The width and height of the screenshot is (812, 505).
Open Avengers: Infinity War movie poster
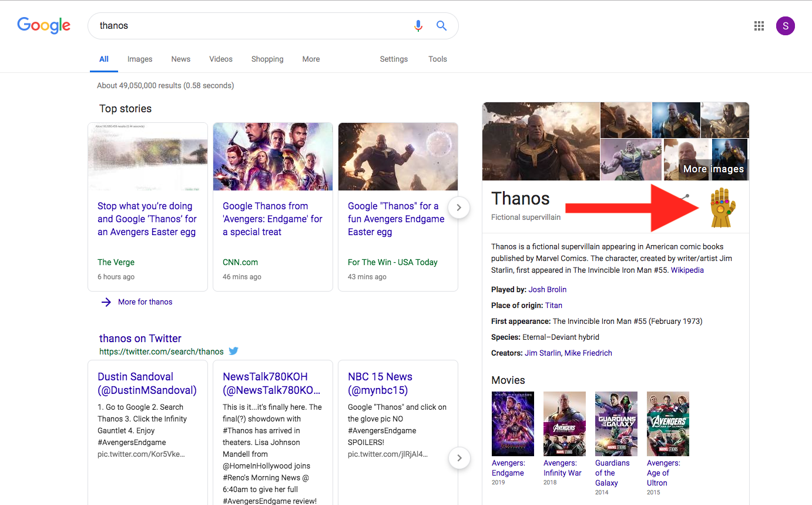(x=565, y=424)
